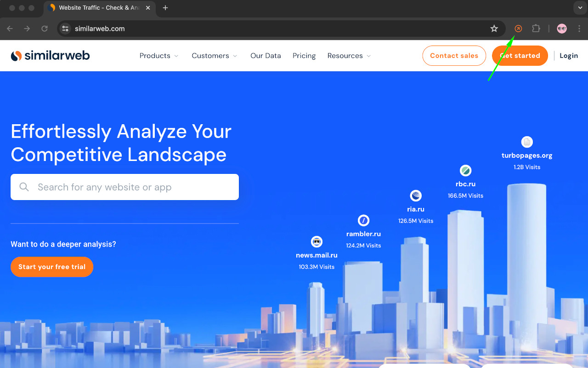
Task: Open the Pricing page
Action: pos(304,56)
